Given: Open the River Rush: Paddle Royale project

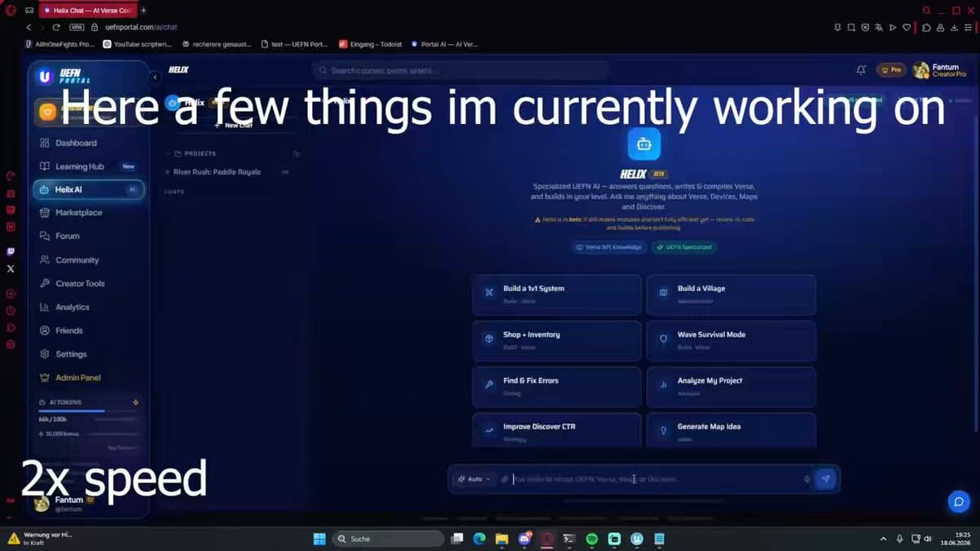Looking at the screenshot, I should (x=216, y=172).
